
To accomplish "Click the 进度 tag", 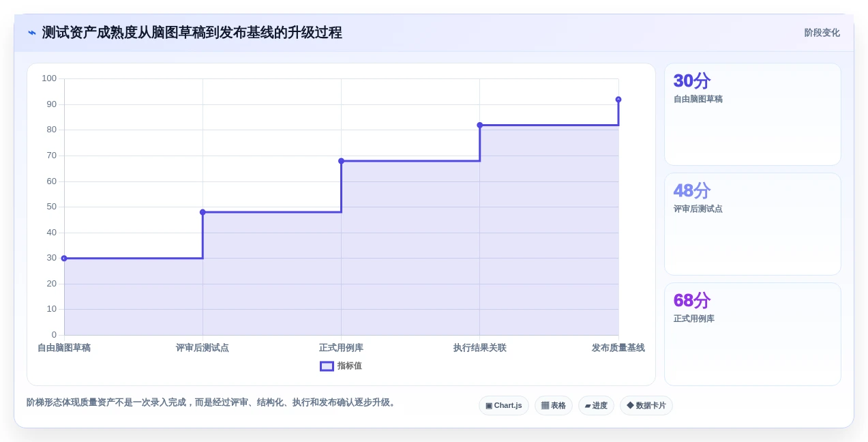I will (x=596, y=405).
